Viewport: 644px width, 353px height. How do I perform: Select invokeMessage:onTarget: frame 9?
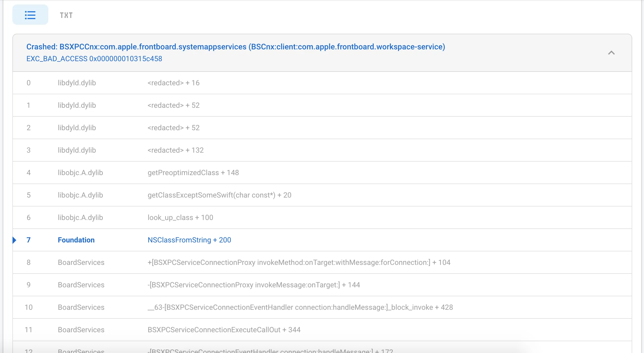point(254,285)
